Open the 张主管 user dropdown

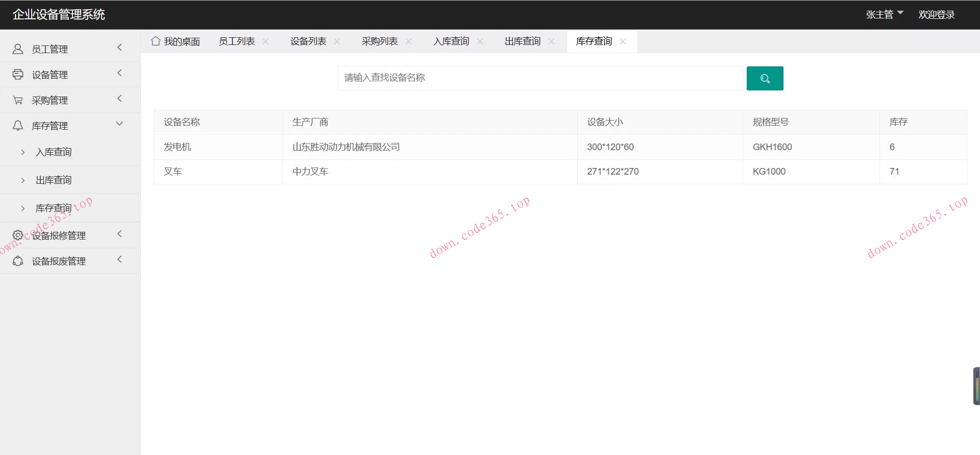tap(885, 14)
